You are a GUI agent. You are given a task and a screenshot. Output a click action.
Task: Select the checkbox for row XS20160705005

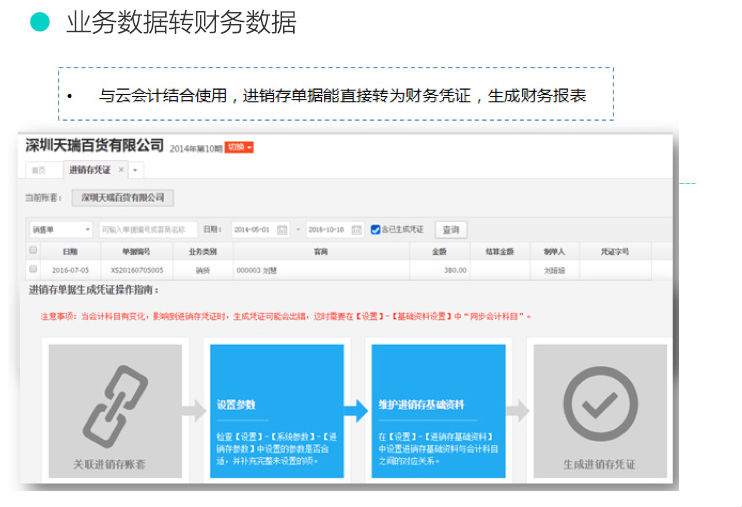(33, 269)
